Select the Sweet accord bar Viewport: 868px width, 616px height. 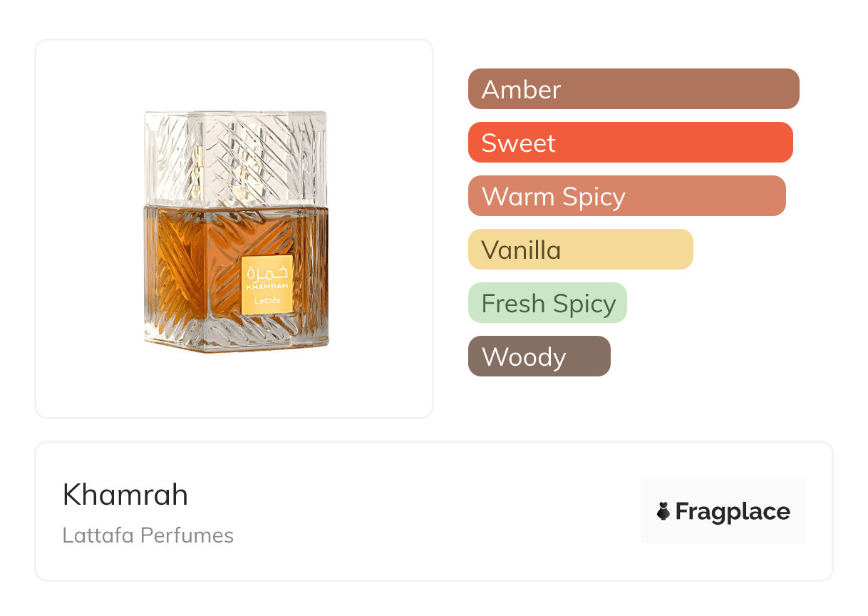tap(630, 143)
